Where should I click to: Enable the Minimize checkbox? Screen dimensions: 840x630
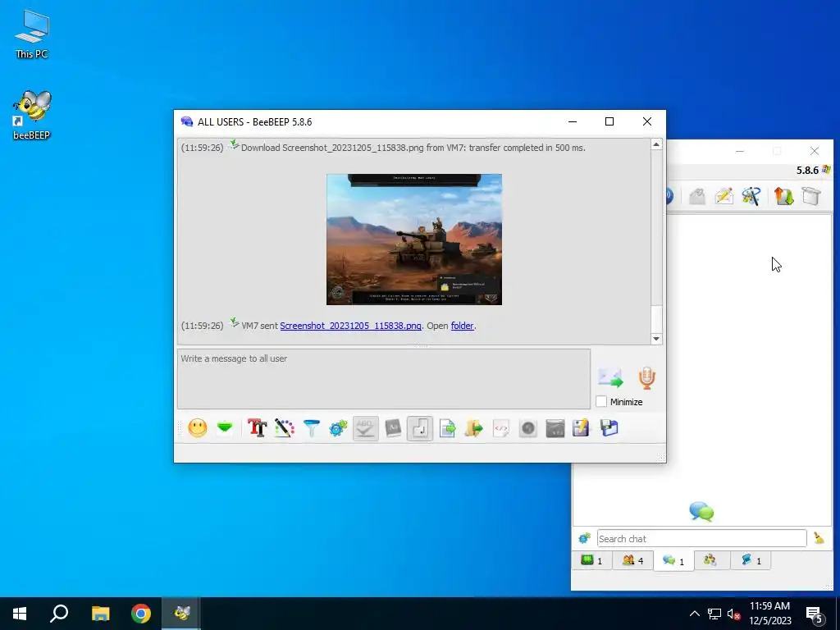tap(601, 401)
